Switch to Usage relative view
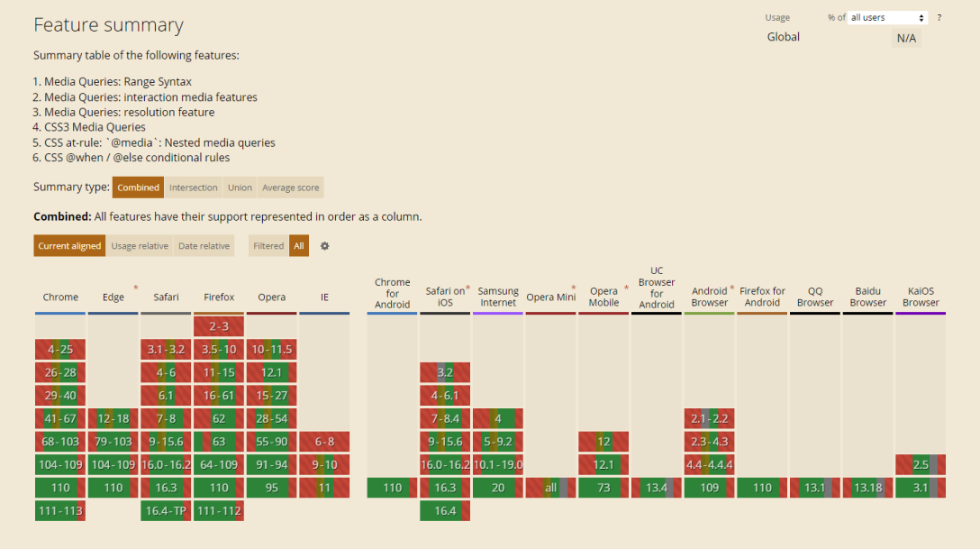Viewport: 980px width, 549px height. pyautogui.click(x=140, y=246)
